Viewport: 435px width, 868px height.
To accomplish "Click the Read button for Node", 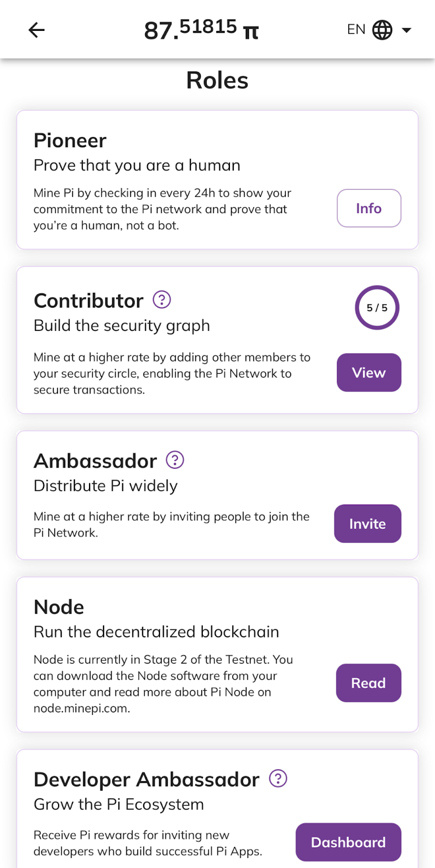I will [x=369, y=683].
